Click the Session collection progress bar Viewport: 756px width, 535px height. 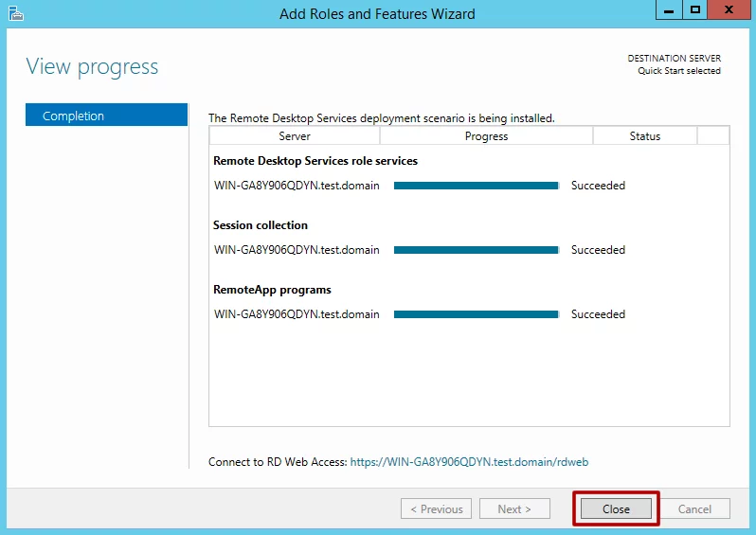click(x=476, y=250)
